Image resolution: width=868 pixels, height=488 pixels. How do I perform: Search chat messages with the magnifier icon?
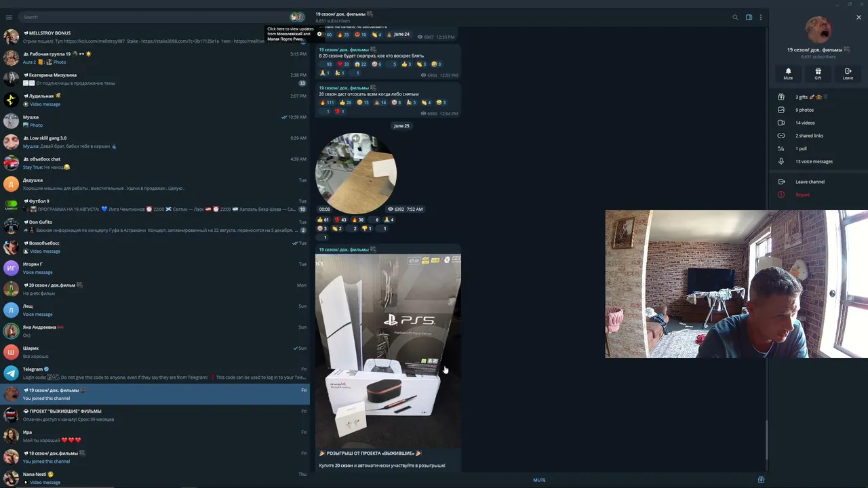pyautogui.click(x=735, y=17)
